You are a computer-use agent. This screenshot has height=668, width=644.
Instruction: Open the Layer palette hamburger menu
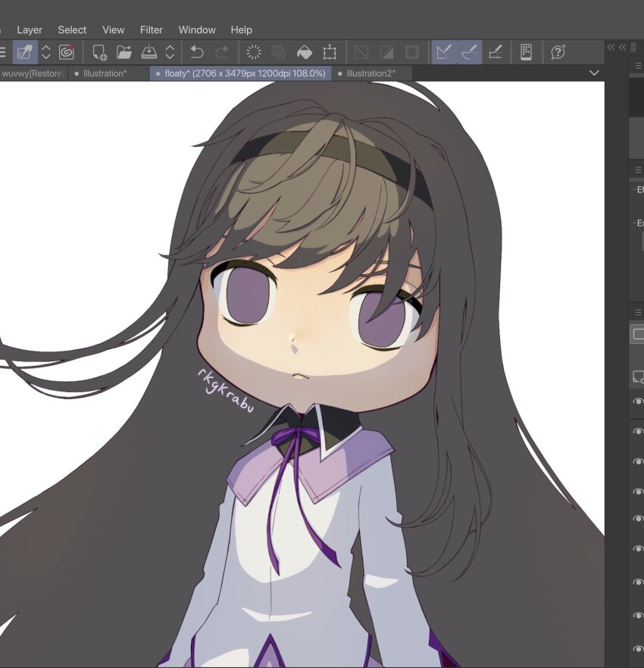tap(638, 312)
